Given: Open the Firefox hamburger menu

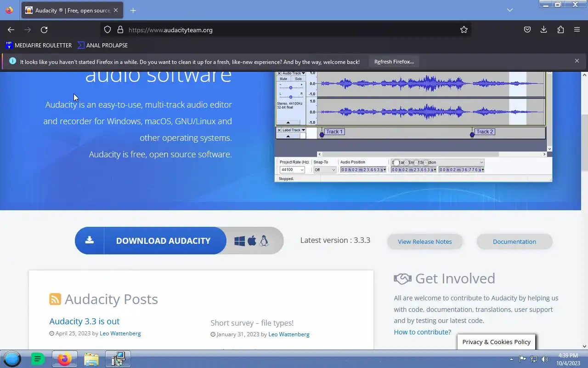Looking at the screenshot, I should [577, 30].
